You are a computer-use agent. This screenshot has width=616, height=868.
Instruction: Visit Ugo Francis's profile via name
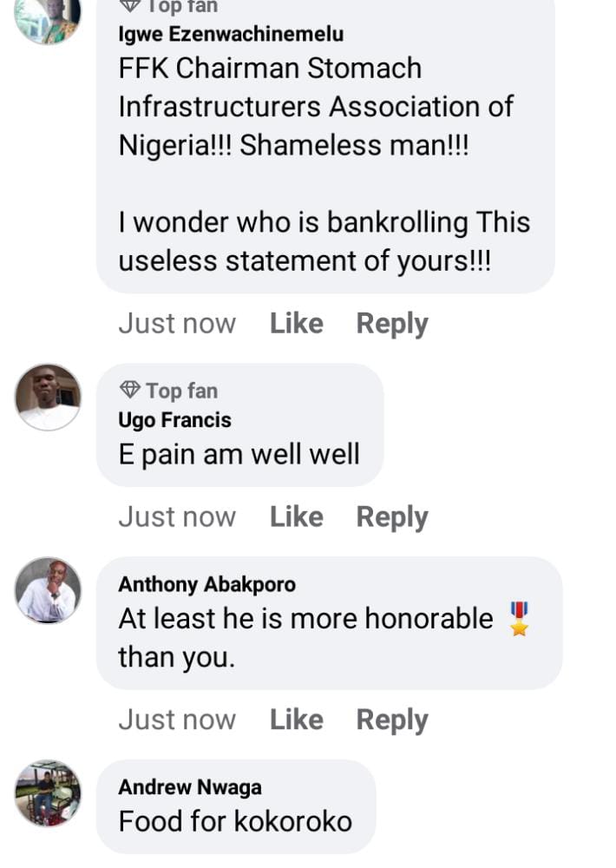point(174,420)
